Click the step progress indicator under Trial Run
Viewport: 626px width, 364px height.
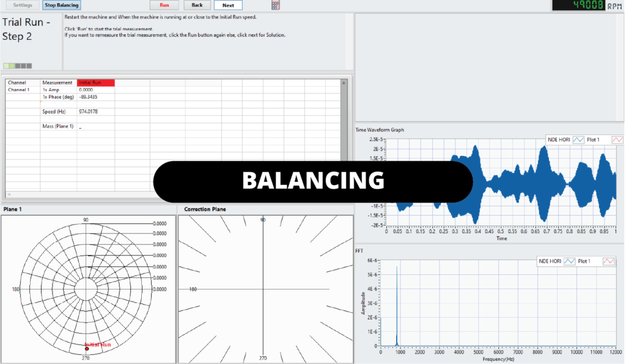tap(17, 65)
